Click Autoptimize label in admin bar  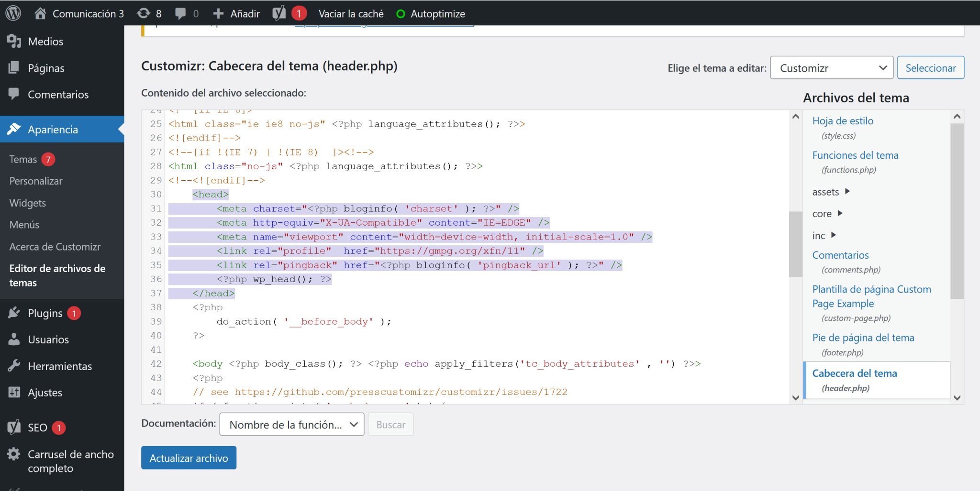(x=438, y=14)
